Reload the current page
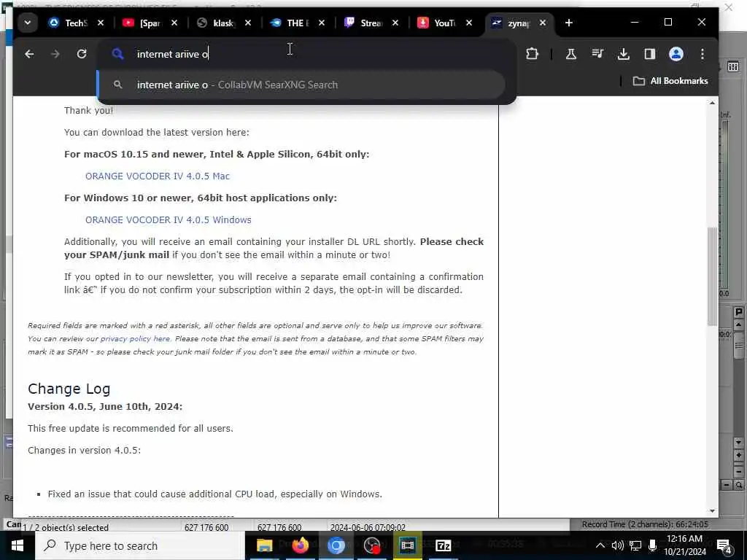Viewport: 747px width, 560px height. (x=82, y=54)
